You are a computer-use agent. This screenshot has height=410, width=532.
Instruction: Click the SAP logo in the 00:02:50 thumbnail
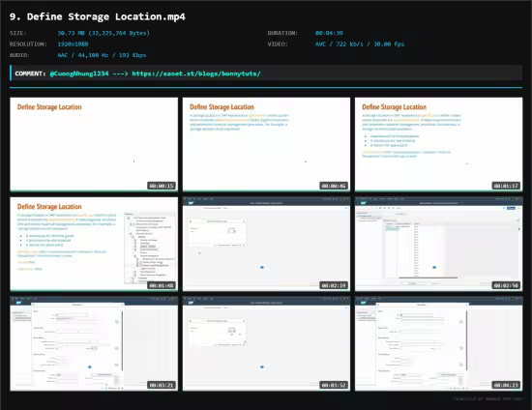364,203
